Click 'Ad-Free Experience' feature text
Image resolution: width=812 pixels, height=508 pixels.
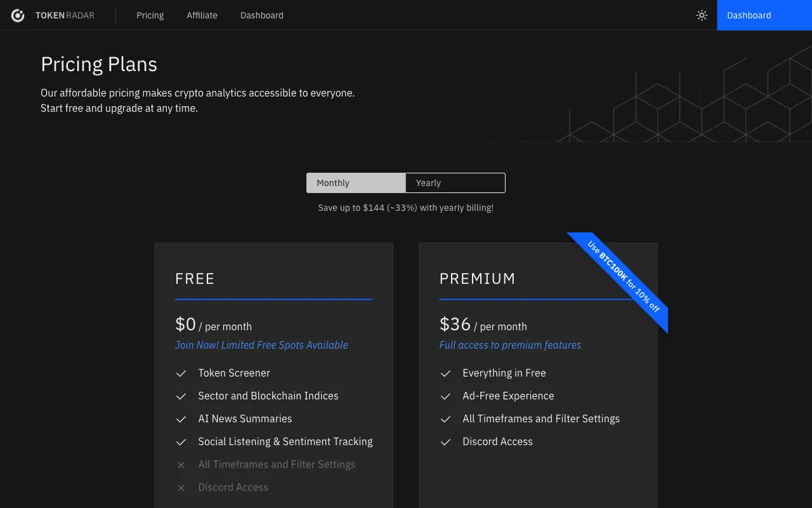[x=508, y=396]
